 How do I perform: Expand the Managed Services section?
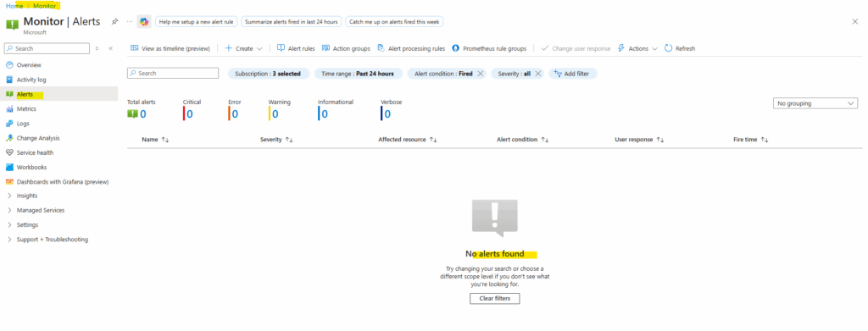coord(41,211)
